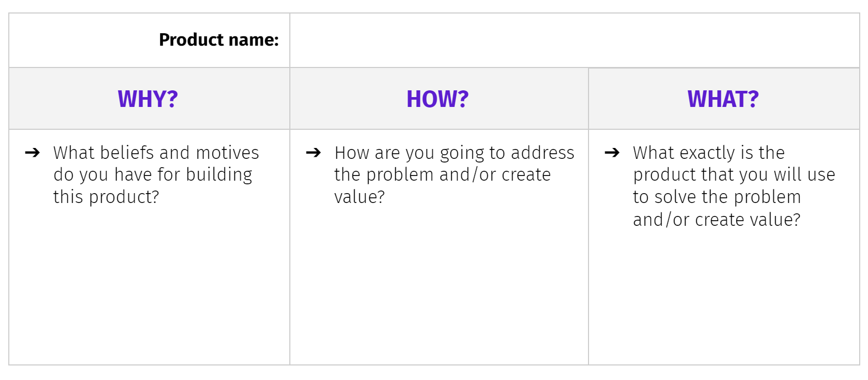This screenshot has width=868, height=380.
Task: Click the WHY? column header
Action: [x=148, y=99]
